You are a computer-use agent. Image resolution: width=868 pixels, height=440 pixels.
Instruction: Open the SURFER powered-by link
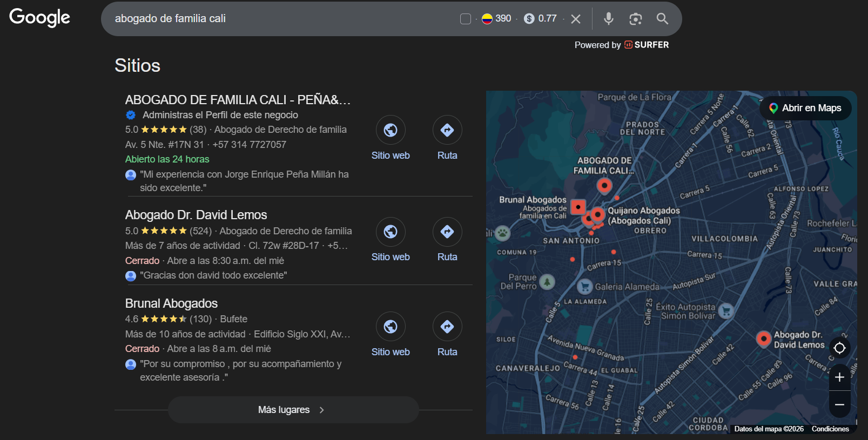coord(647,45)
